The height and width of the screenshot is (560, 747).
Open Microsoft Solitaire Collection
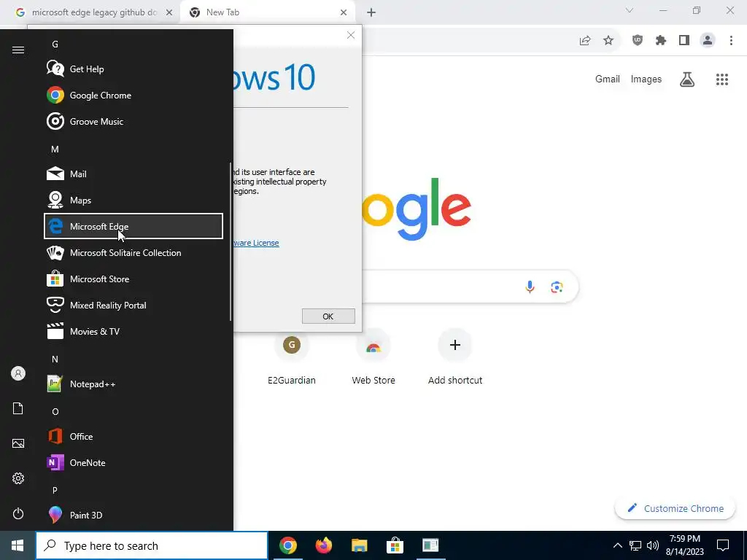click(x=133, y=252)
